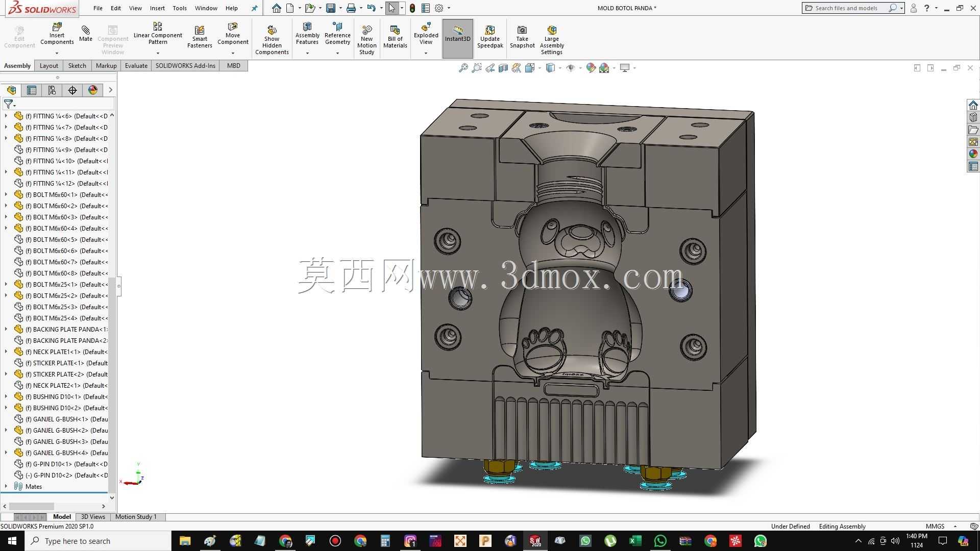Open Excel from the taskbar
This screenshot has height=551, width=980.
click(635, 541)
